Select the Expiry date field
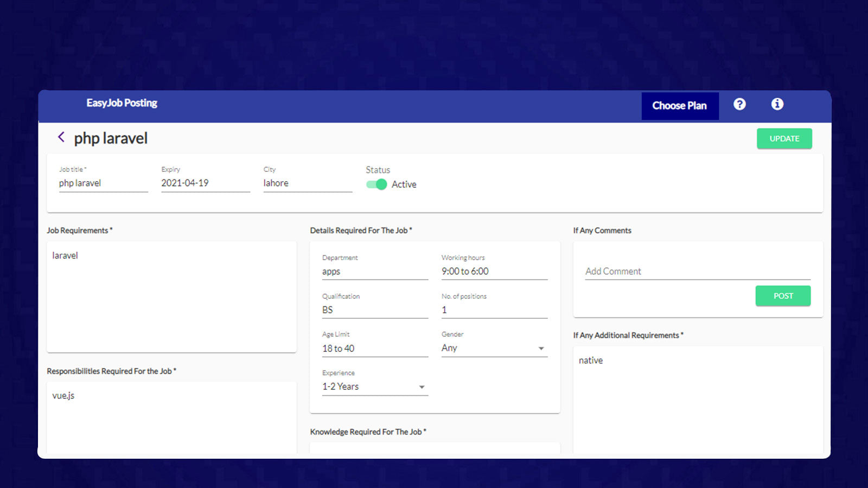The height and width of the screenshot is (488, 868). coord(205,183)
